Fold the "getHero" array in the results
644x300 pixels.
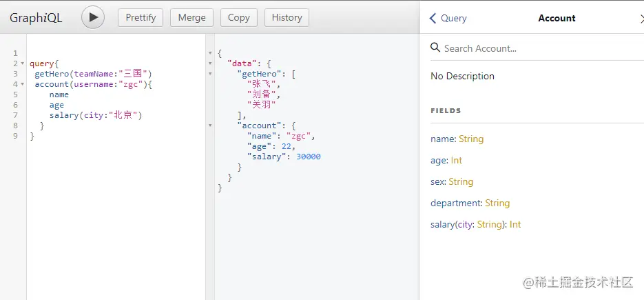pyautogui.click(x=210, y=74)
